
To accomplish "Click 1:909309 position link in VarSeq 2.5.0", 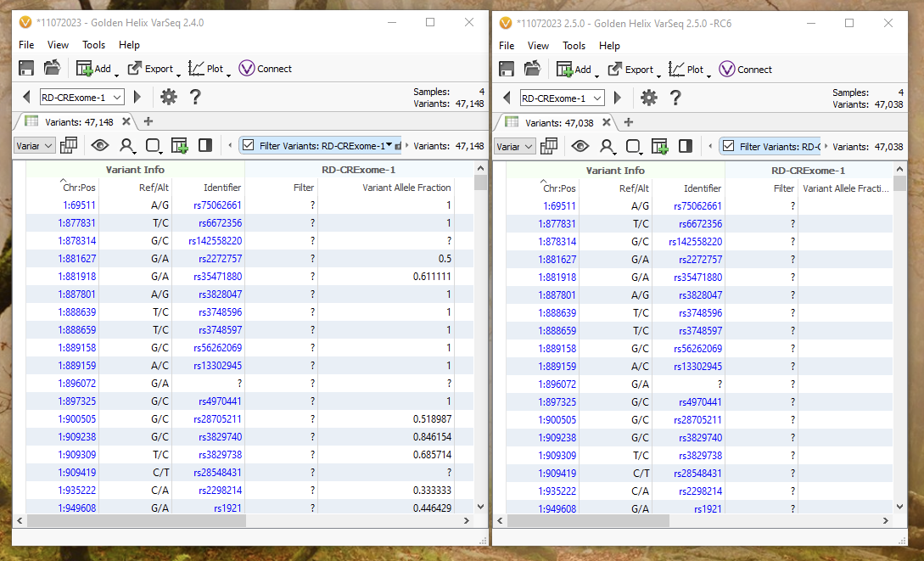I will (x=557, y=456).
